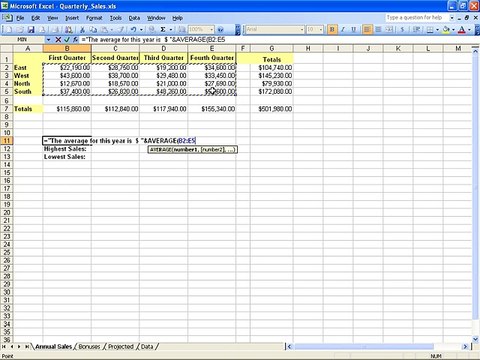Toggle Align Left button
The height and width of the screenshot is (360, 480).
coord(367,30)
